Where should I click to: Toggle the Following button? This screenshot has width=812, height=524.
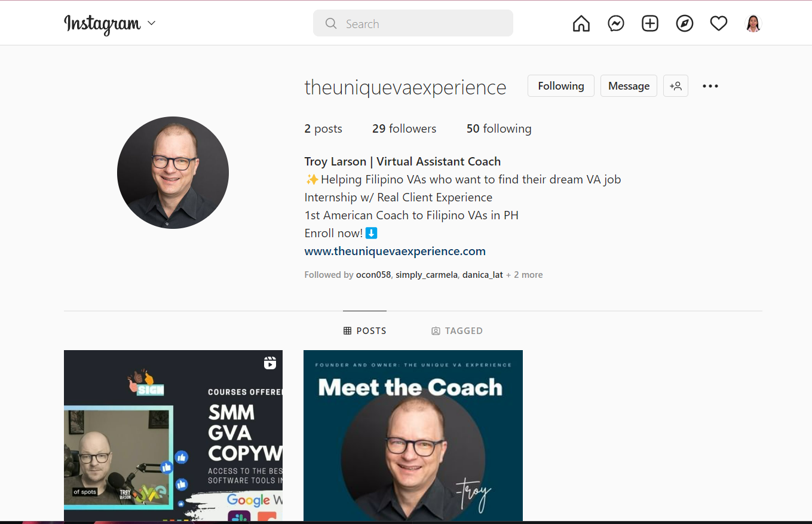point(561,86)
